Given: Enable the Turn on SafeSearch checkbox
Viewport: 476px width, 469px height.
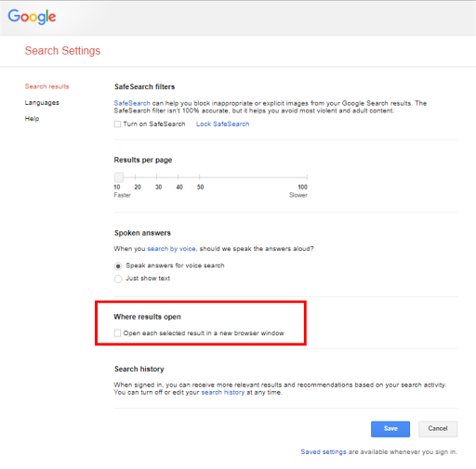Looking at the screenshot, I should (x=117, y=124).
